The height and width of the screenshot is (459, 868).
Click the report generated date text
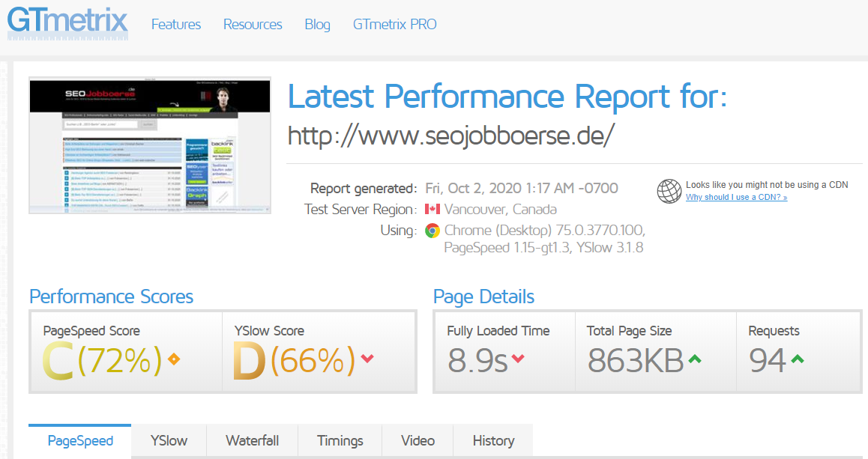pos(522,189)
